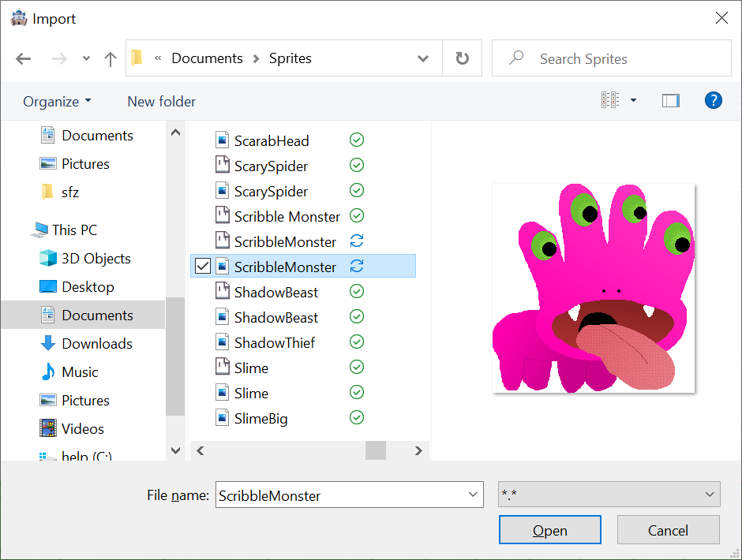Expand the File name dropdown

pyautogui.click(x=473, y=495)
